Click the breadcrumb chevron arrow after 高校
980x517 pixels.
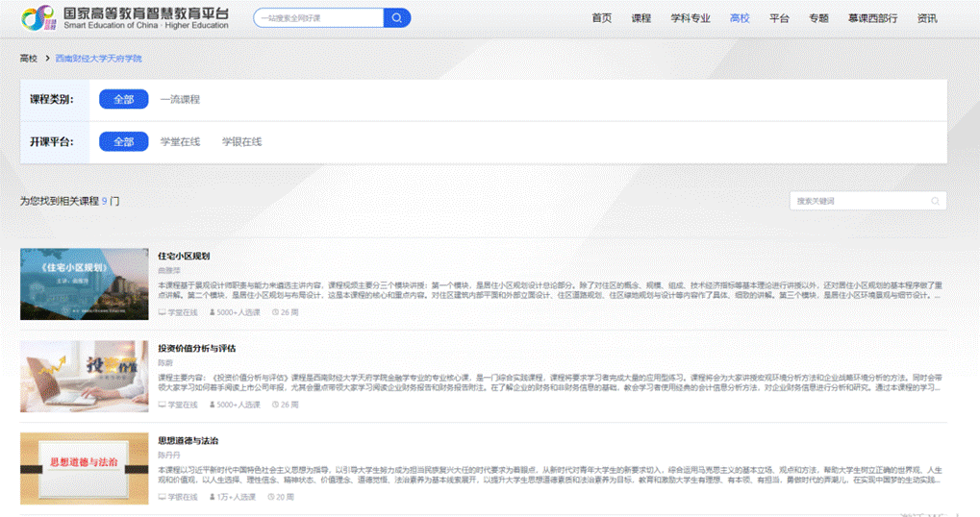tap(46, 59)
